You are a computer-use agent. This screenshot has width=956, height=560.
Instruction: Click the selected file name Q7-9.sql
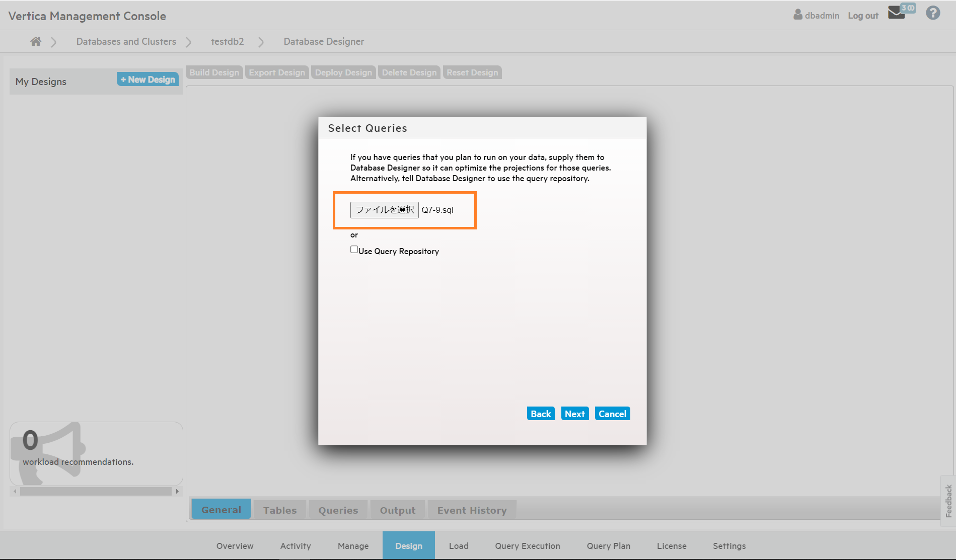(437, 210)
